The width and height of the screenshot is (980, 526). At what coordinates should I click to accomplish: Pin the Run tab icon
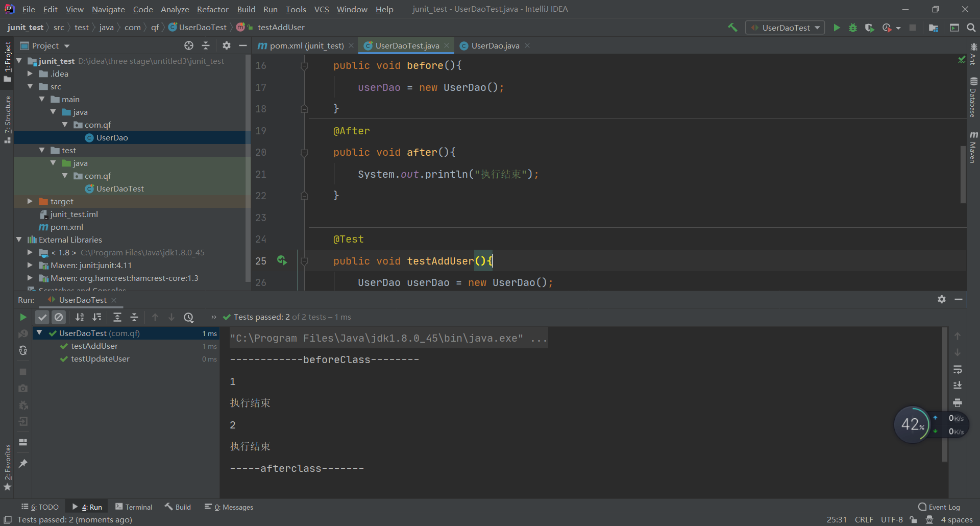[x=23, y=464]
